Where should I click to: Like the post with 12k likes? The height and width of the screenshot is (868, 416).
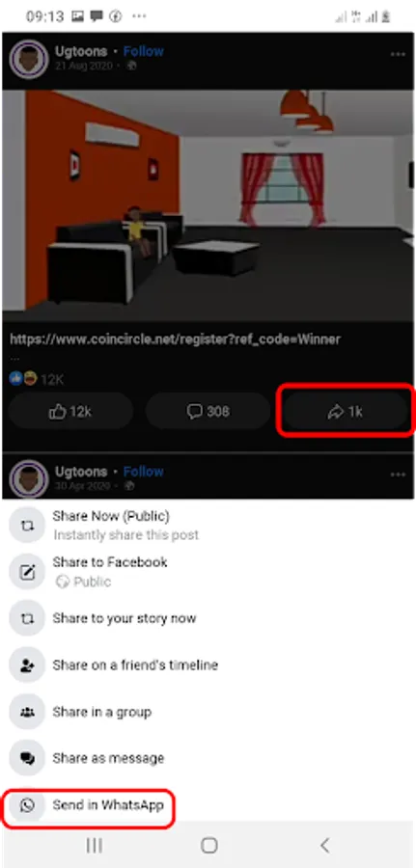[x=70, y=411]
